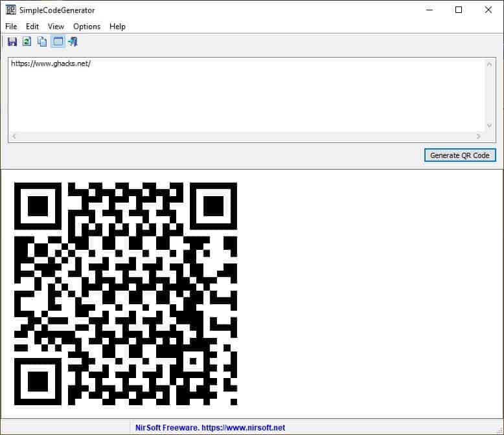Click the text box scroll up arrow

coord(489,64)
